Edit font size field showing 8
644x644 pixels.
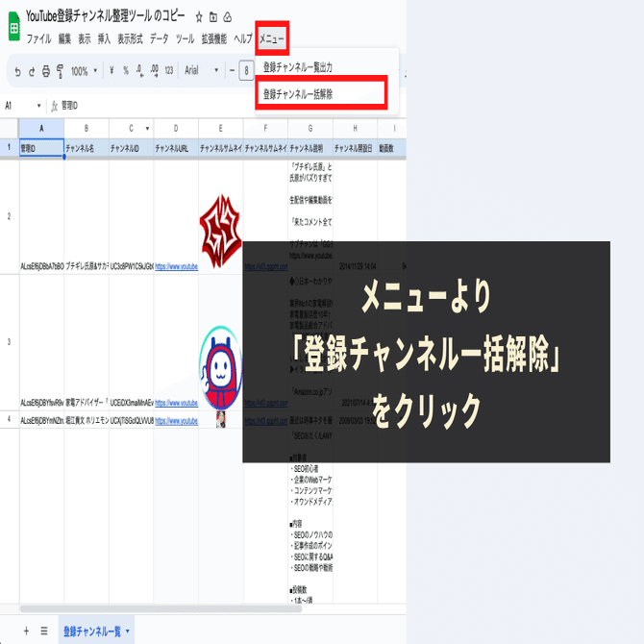(246, 70)
